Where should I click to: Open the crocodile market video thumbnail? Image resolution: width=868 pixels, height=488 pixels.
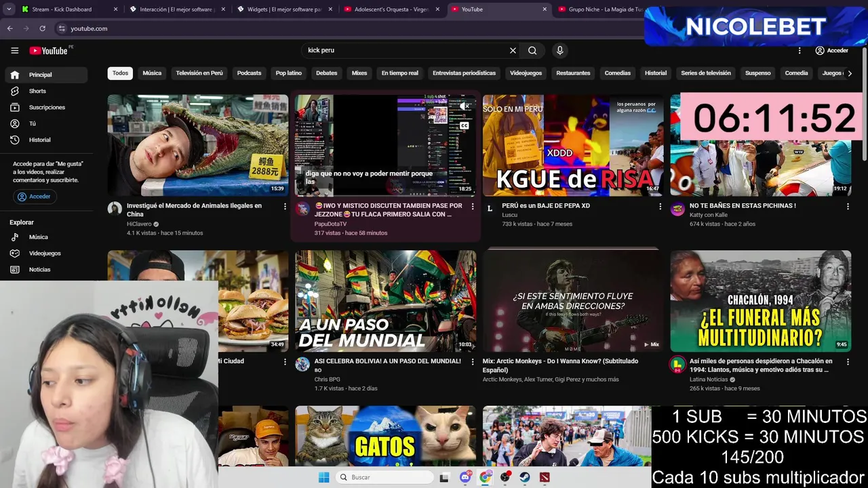(x=198, y=145)
